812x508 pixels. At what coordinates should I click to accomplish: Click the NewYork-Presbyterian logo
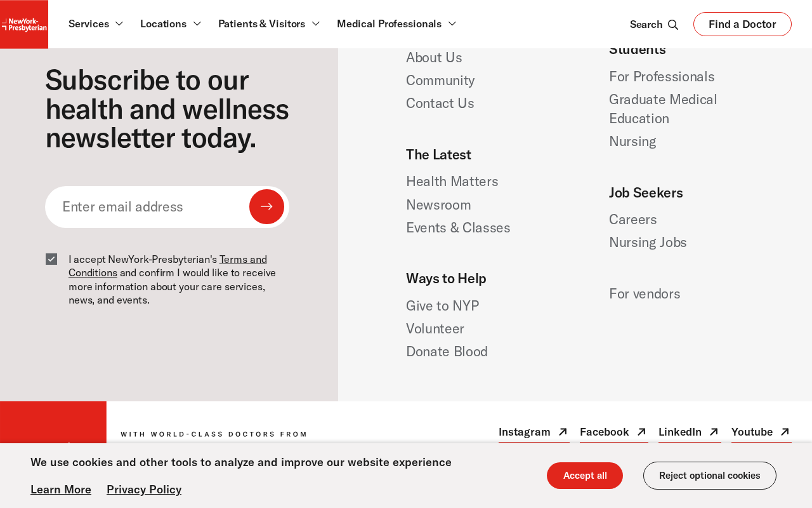(x=24, y=24)
